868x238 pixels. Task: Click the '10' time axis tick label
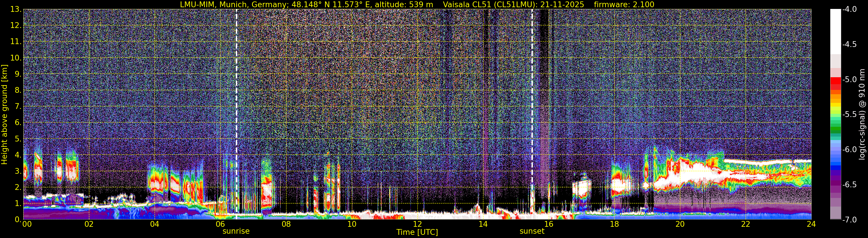(x=352, y=224)
